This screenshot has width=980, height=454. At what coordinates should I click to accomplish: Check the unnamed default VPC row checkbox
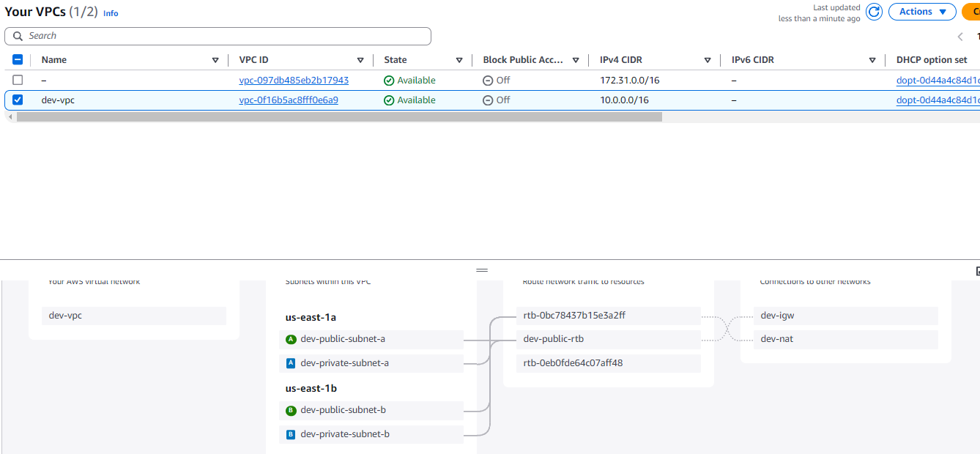tap(18, 80)
